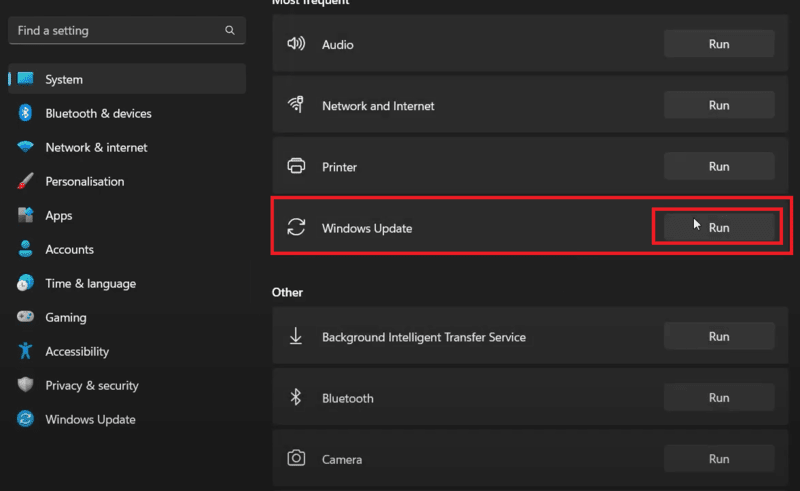Run the Windows Update troubleshooter
Image resolution: width=800 pixels, height=491 pixels.
(719, 227)
